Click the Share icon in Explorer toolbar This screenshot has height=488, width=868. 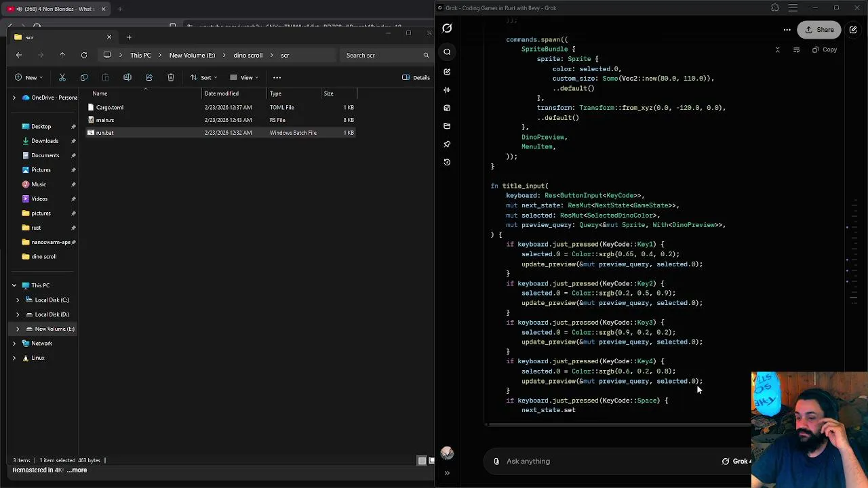[149, 78]
